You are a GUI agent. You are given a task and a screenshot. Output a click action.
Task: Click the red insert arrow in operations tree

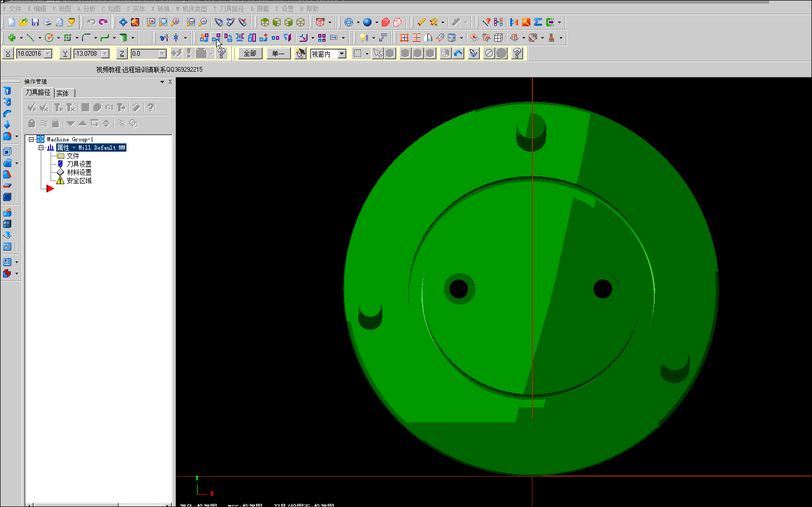point(50,189)
